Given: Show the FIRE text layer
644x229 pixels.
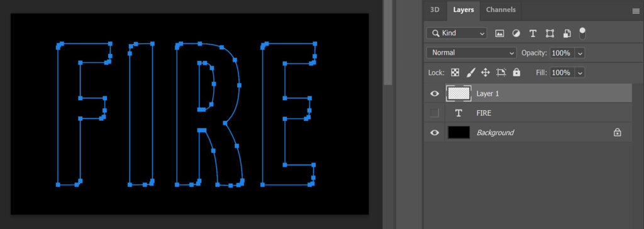Looking at the screenshot, I should 435,113.
